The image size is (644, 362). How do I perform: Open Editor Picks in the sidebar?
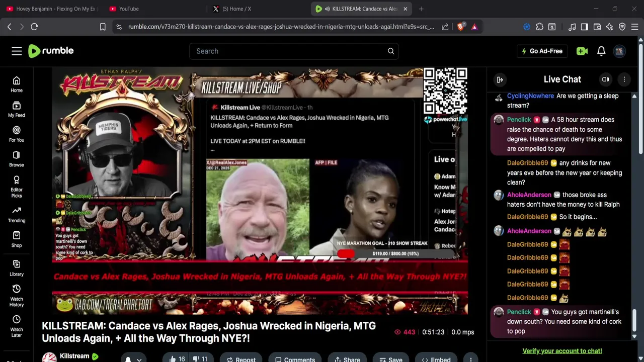[17, 187]
